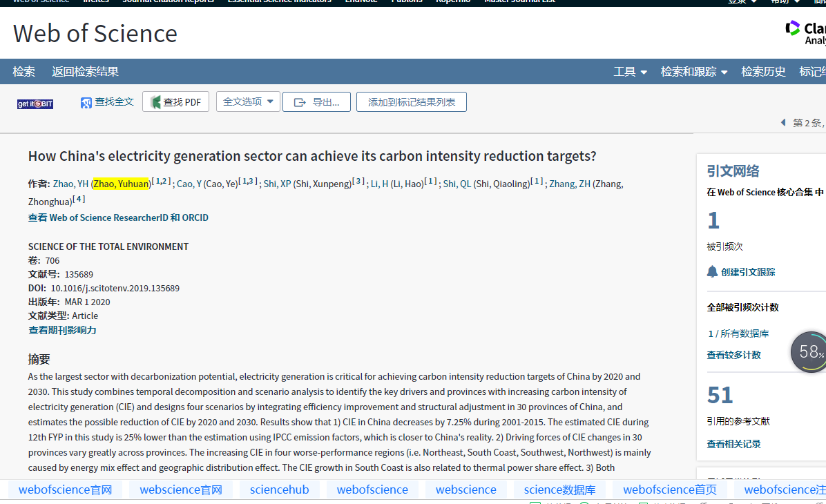Image resolution: width=826 pixels, height=504 pixels.
Task: Click the get it@BIT icon
Action: pos(35,104)
